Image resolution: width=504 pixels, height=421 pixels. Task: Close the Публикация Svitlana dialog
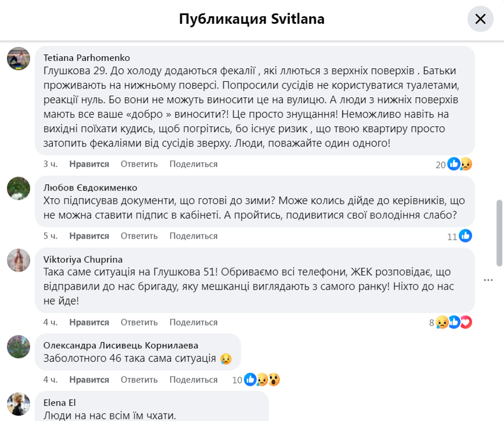(480, 19)
